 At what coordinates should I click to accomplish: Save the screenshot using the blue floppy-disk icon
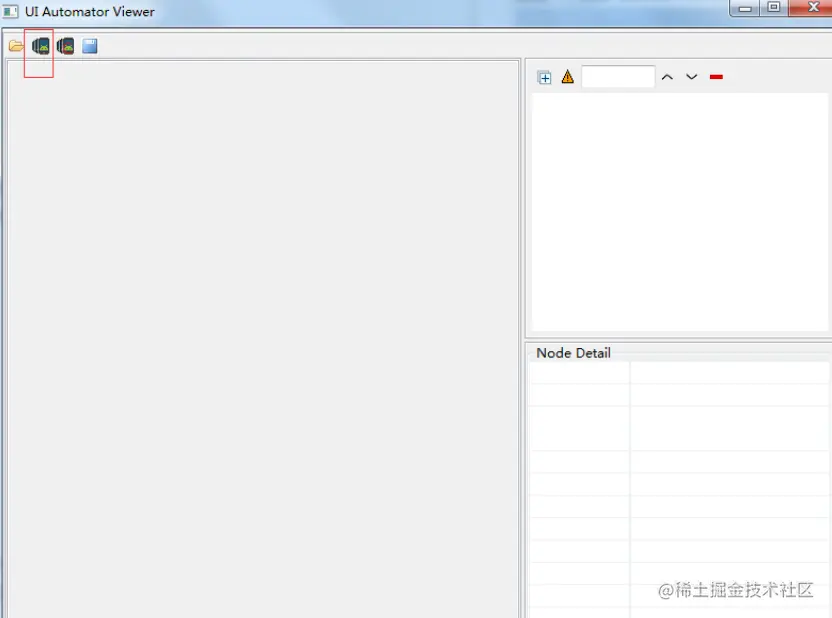click(90, 46)
